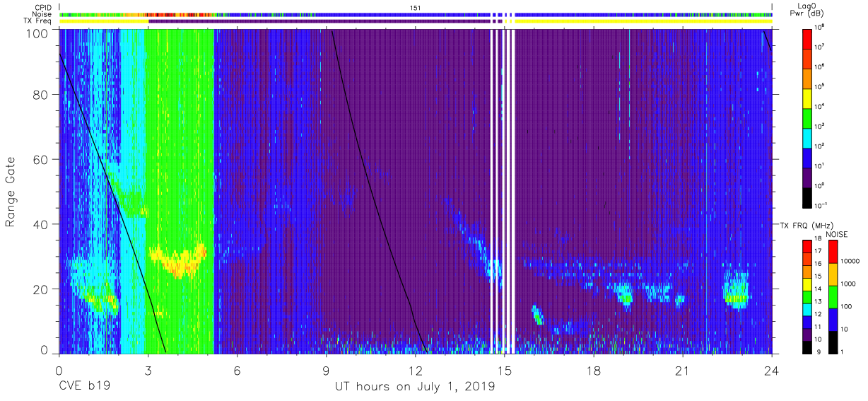Click the red segment of TX FRQ color bar
868x401 pixels.
coord(807,246)
